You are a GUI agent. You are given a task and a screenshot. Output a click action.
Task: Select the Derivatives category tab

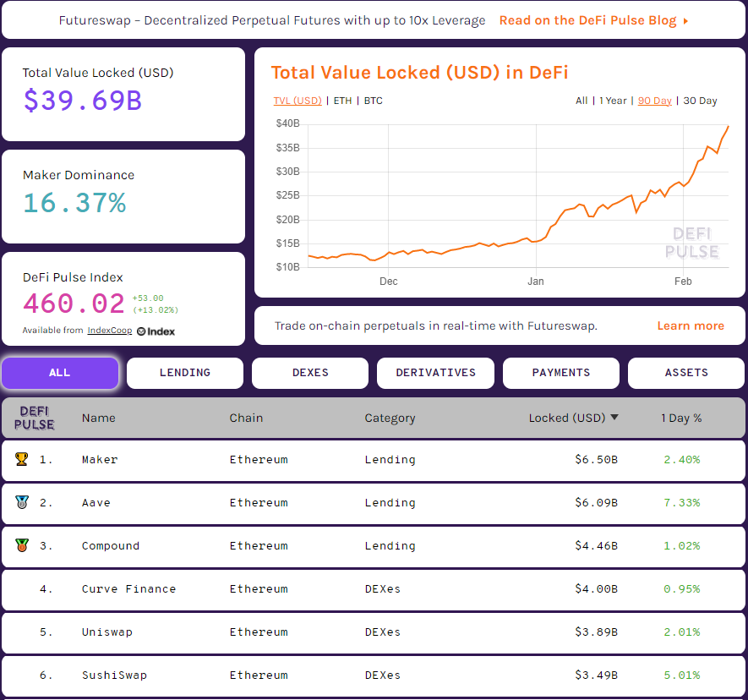coord(435,373)
